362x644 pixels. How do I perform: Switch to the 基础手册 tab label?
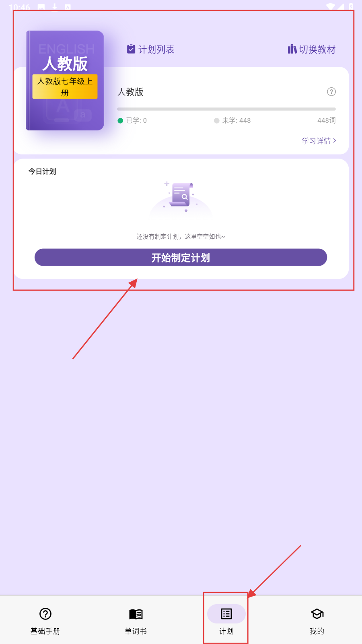[45, 631]
